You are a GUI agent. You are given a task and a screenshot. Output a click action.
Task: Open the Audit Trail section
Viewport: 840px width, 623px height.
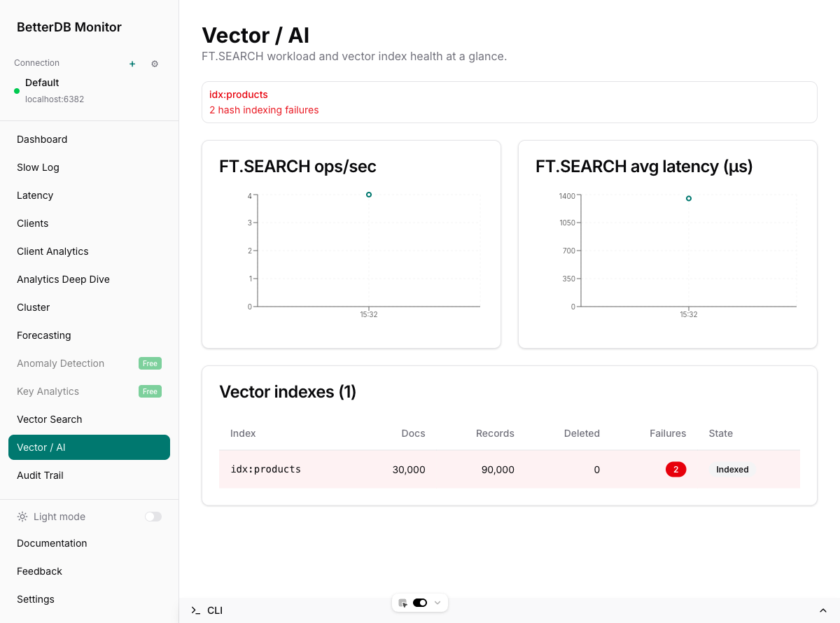(x=38, y=475)
